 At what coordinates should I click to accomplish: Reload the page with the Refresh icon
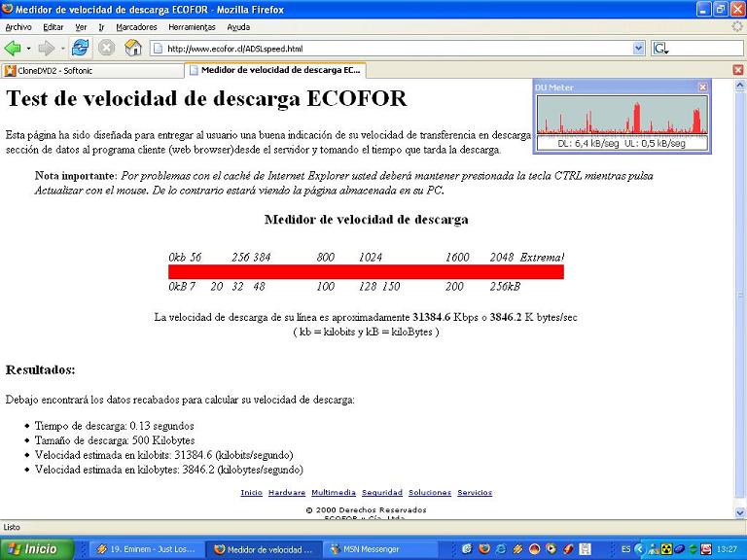pyautogui.click(x=80, y=48)
